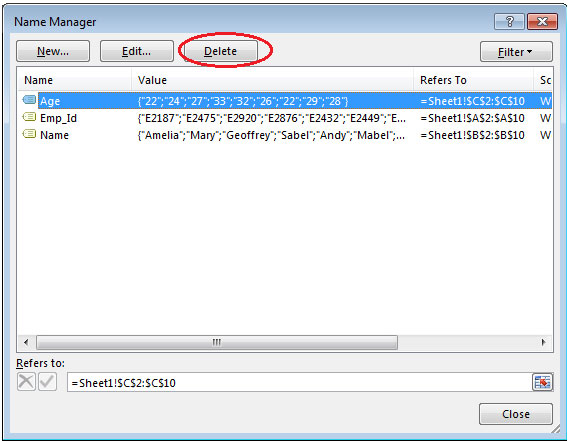Screen dimensions: 569x443
Task: Click the Emp_Id values cell starting E2187
Action: 271,118
